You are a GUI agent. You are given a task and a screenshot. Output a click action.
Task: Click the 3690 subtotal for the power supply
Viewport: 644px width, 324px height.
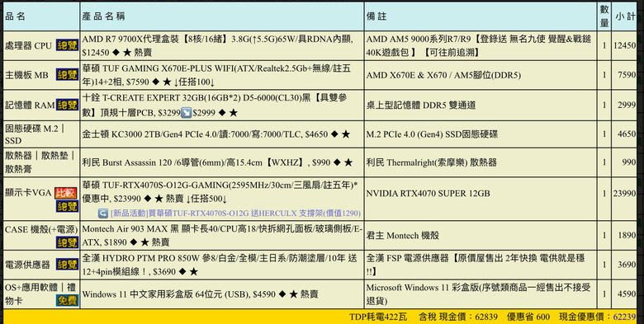(627, 265)
